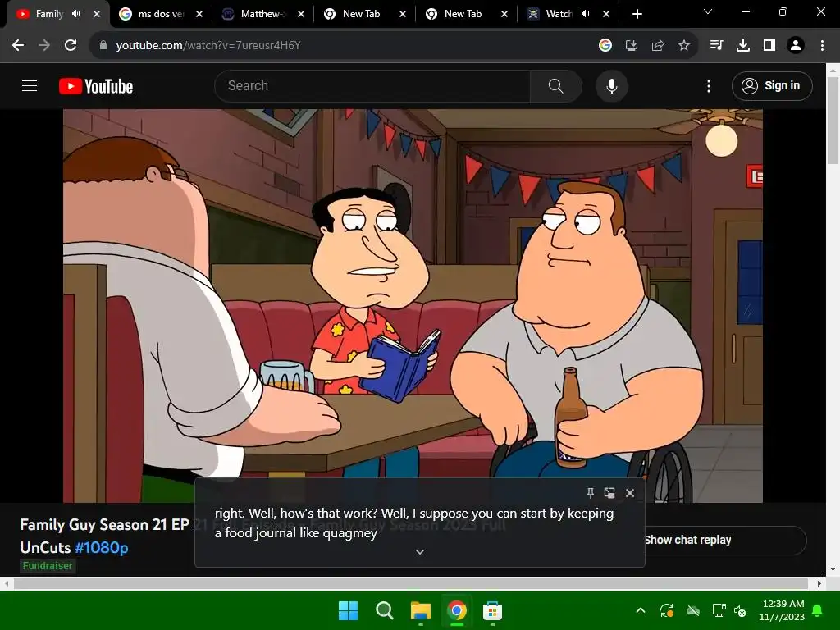Image resolution: width=840 pixels, height=630 pixels.
Task: Open notifications bell in tray
Action: pyautogui.click(x=818, y=610)
